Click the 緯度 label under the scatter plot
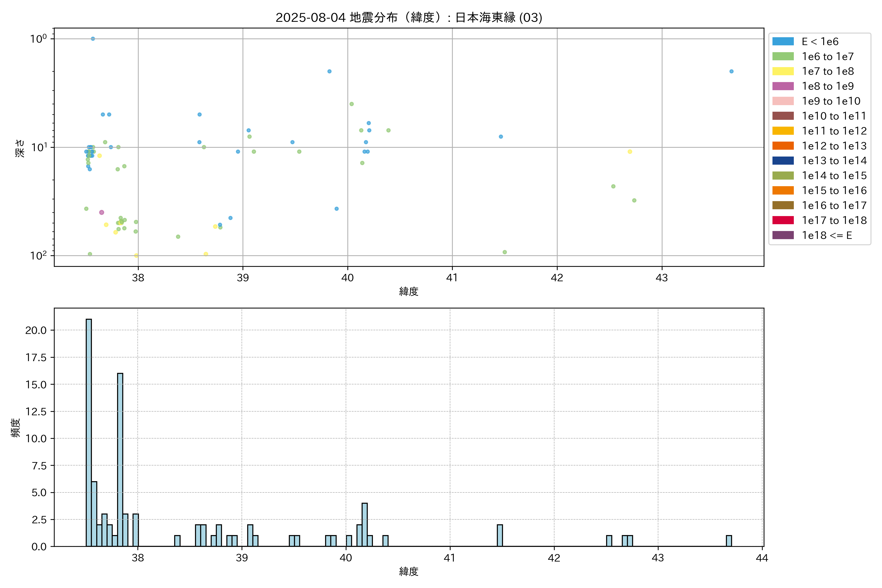 409,291
